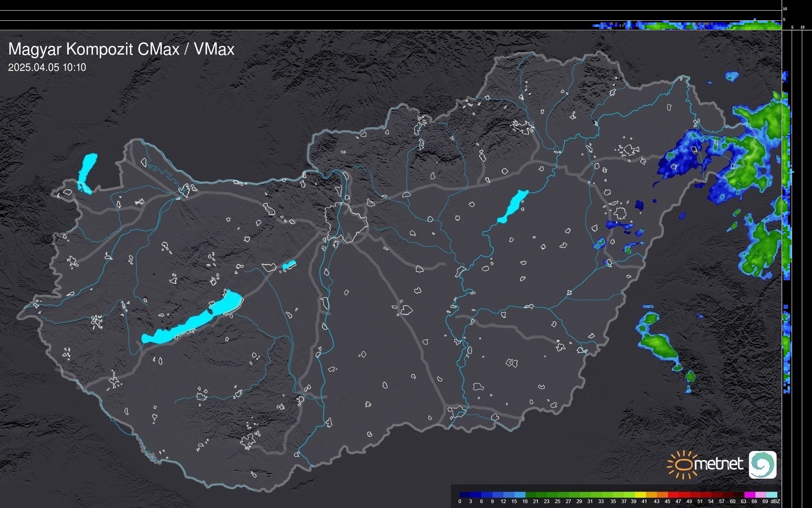Click the Magyar Kompozit CMax / VMax title
The image size is (812, 508).
click(x=121, y=49)
